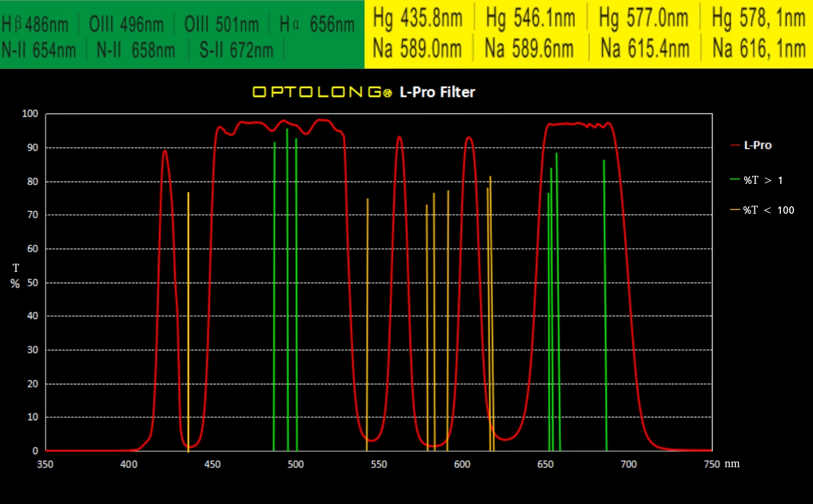The height and width of the screenshot is (504, 813).
Task: Click the 50 tick on the Y axis
Action: tap(33, 283)
